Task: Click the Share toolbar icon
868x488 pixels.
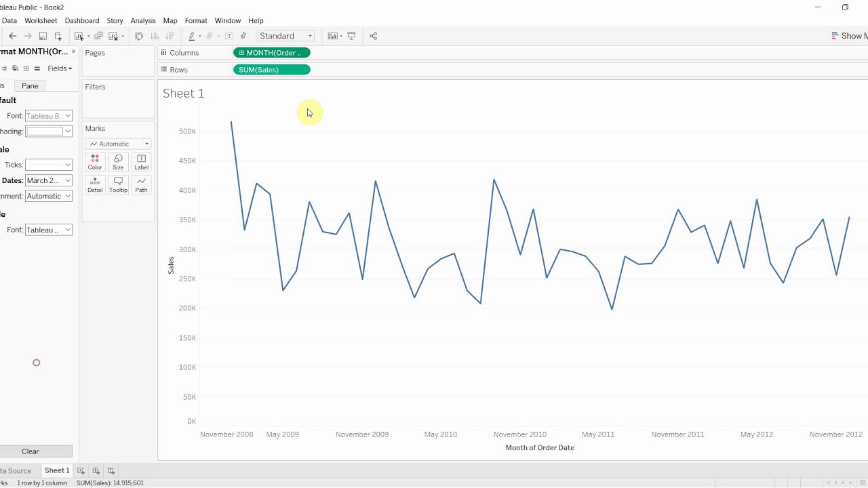Action: [x=373, y=36]
